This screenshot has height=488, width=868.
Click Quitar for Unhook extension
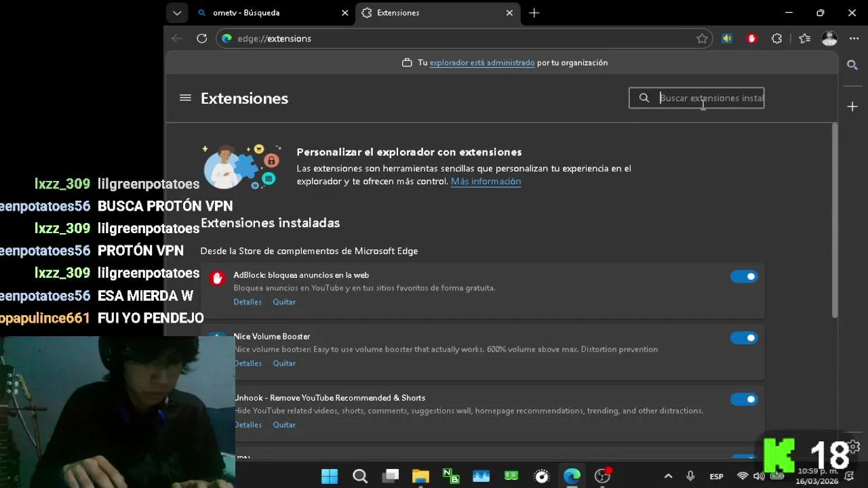click(x=284, y=425)
